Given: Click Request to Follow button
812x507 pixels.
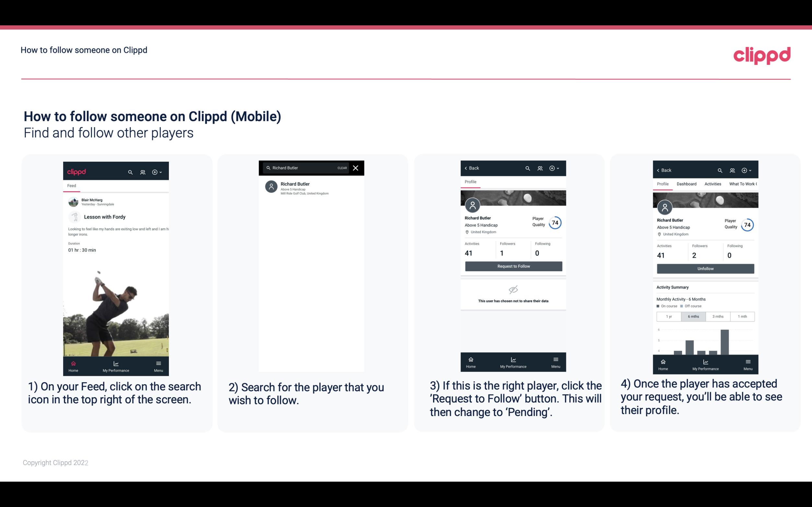Looking at the screenshot, I should click(x=513, y=266).
